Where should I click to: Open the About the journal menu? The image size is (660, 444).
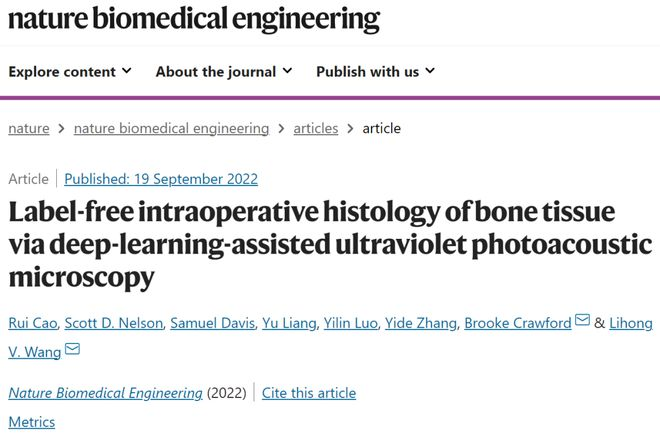[x=223, y=72]
